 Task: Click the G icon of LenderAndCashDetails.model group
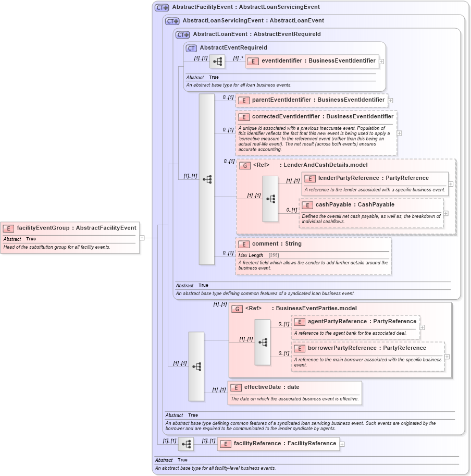(x=244, y=165)
